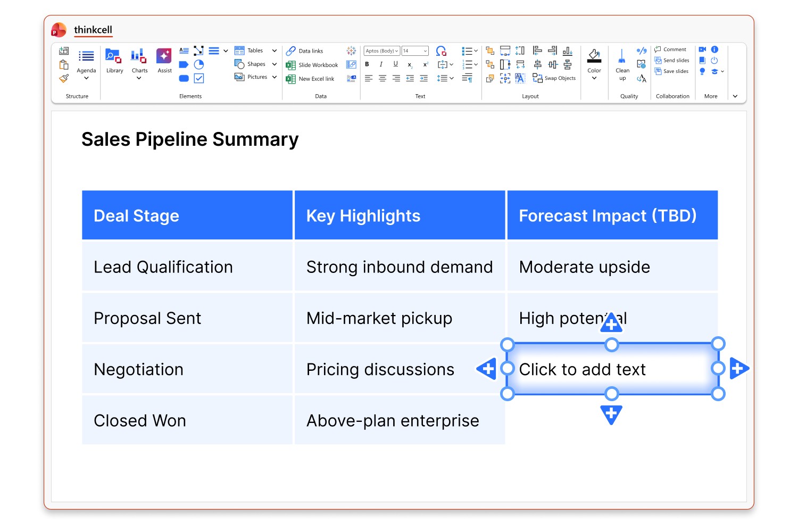Click Swap Objects in Layout group
The height and width of the screenshot is (532, 798).
[x=554, y=78]
